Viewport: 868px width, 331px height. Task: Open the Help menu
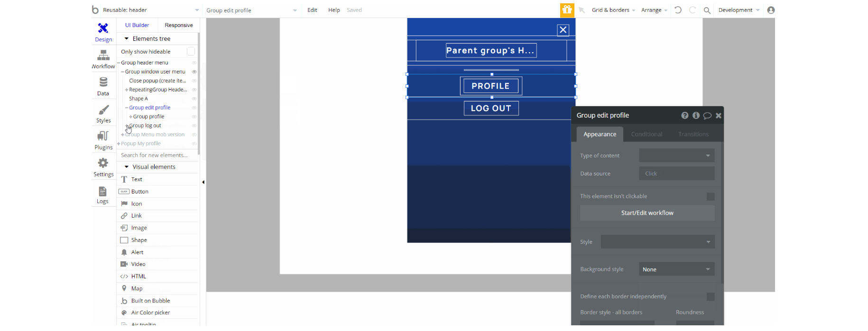pyautogui.click(x=334, y=10)
